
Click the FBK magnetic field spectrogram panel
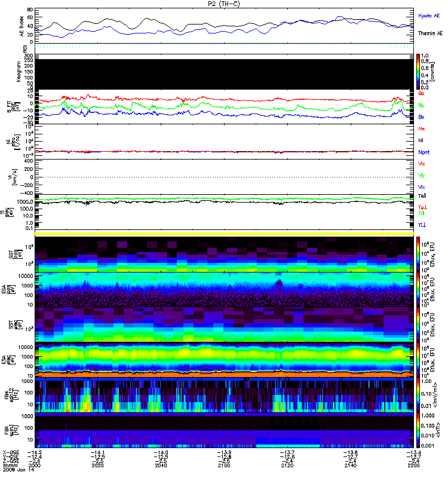[x=224, y=430]
